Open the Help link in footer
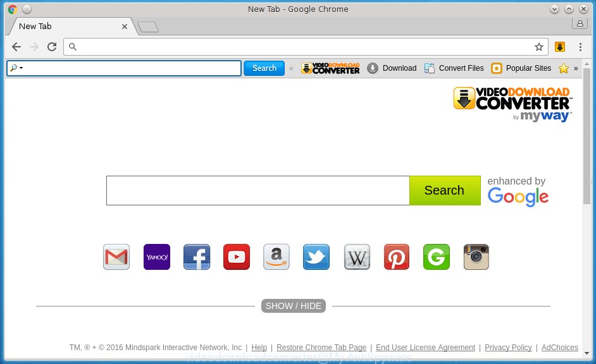 point(259,348)
